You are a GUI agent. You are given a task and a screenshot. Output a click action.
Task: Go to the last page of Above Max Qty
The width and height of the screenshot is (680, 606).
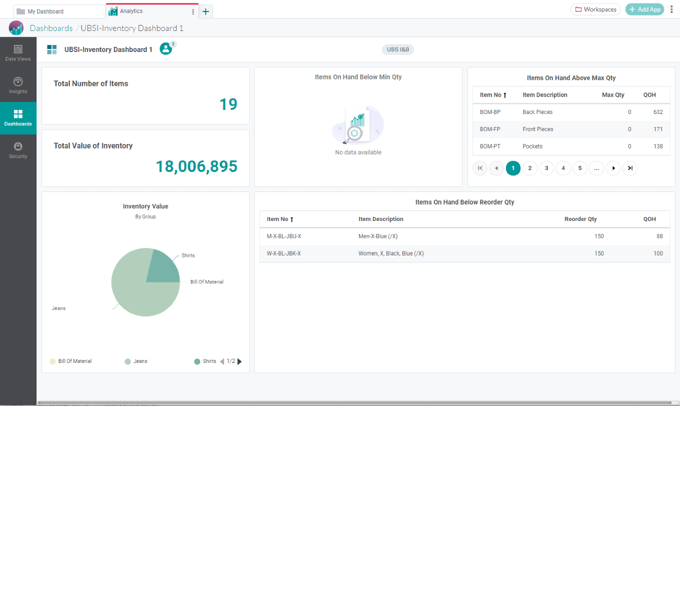coord(630,168)
